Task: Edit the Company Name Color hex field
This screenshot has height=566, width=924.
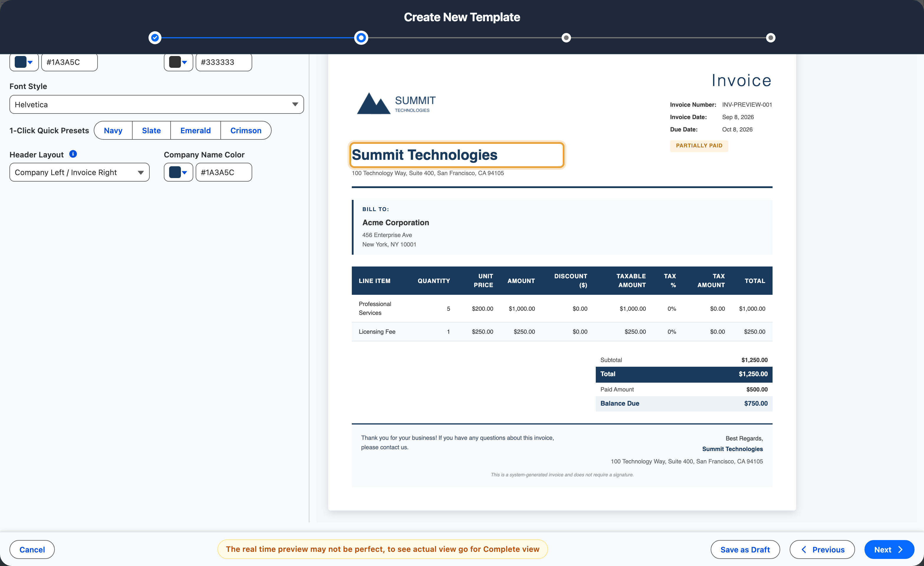Action: 224,172
